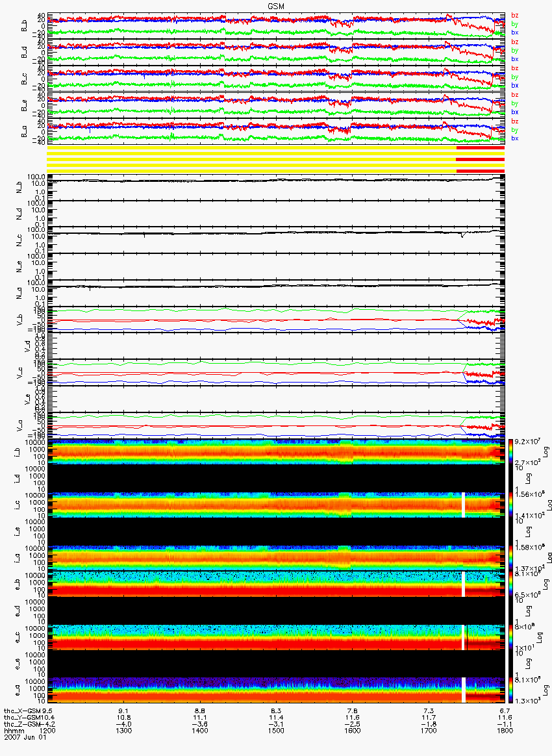This screenshot has height=756, width=552.
Task: Click the 1200 time tick label
Action: (x=48, y=731)
